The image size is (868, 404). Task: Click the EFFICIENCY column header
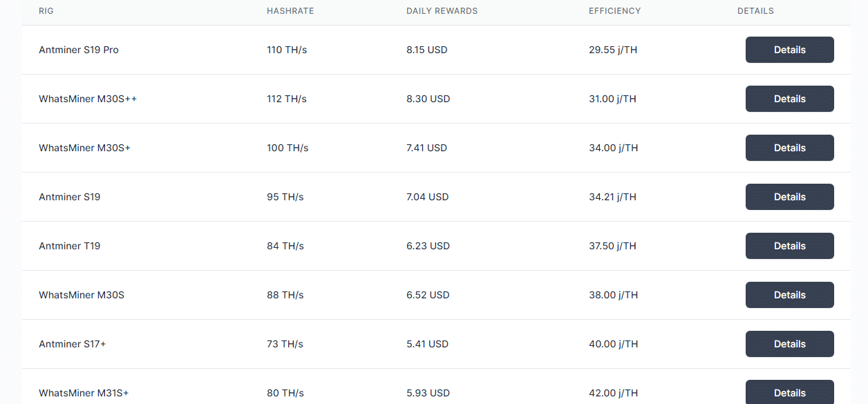click(614, 11)
